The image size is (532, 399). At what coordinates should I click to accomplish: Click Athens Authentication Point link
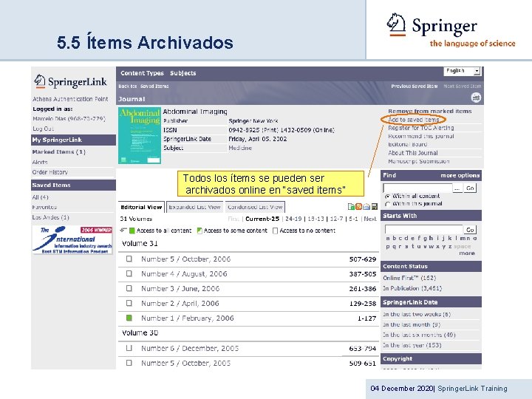(70, 99)
